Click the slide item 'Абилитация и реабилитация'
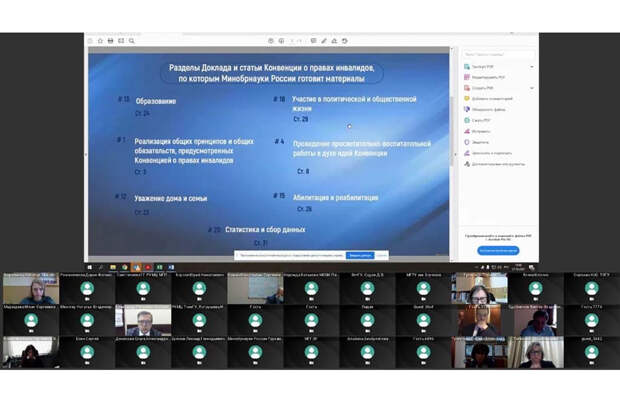This screenshot has width=620, height=403. point(335,197)
